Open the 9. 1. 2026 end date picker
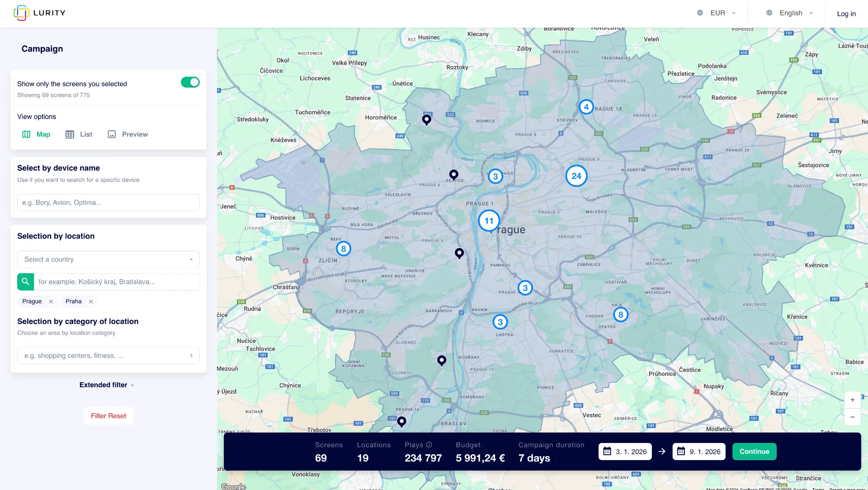 click(x=699, y=452)
